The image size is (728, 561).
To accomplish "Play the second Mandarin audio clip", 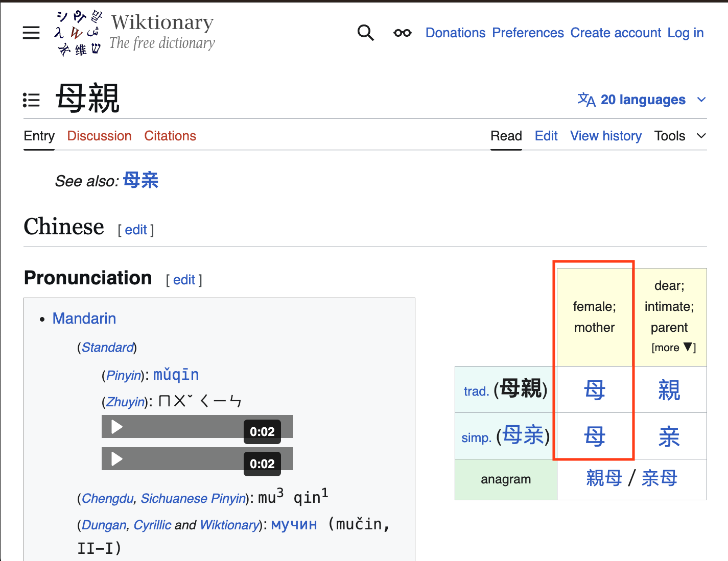I will [x=117, y=459].
